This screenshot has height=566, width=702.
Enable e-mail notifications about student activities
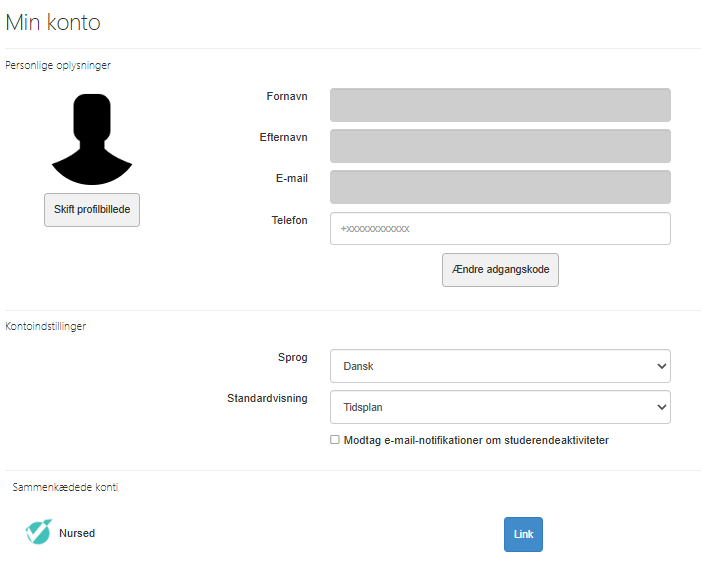[x=334, y=440]
